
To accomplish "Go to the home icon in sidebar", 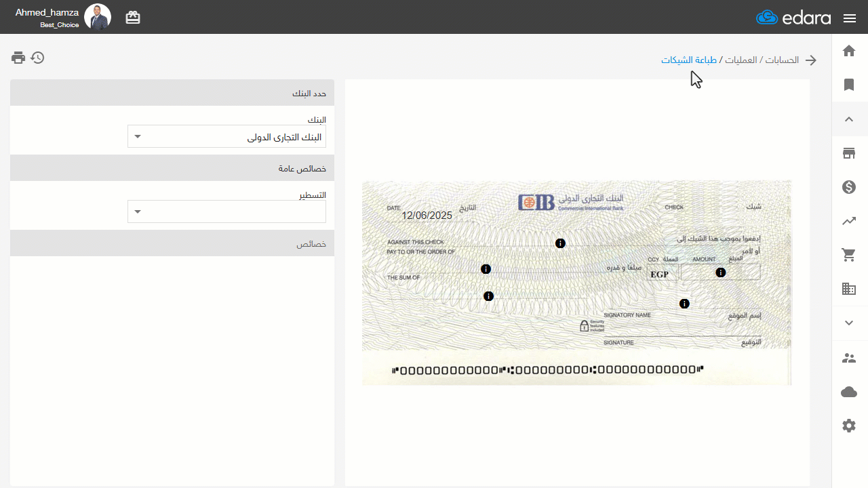I will 849,51.
